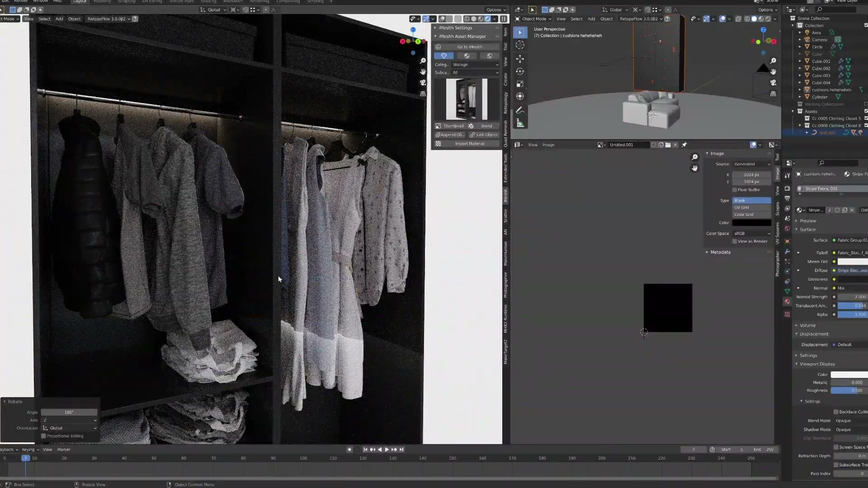Open Image menu in image editor header
The width and height of the screenshot is (868, 488).
(548, 145)
